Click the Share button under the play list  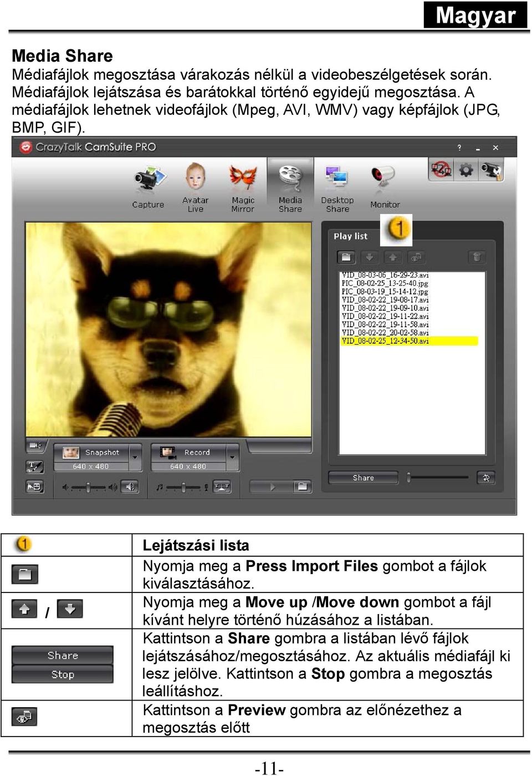click(364, 478)
